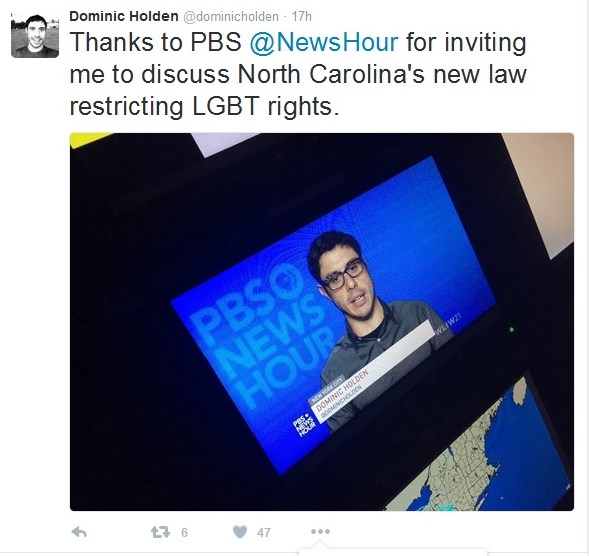Image resolution: width=589 pixels, height=556 pixels.
Task: Click the 17h timestamp
Action: pyautogui.click(x=302, y=17)
